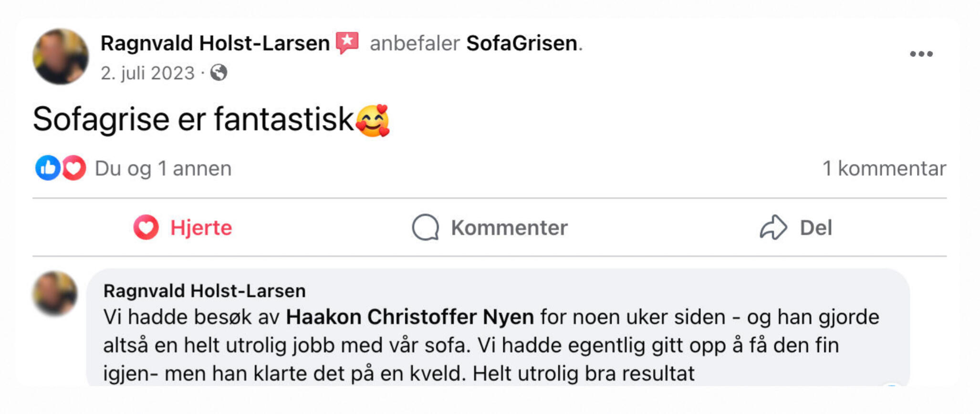This screenshot has height=414, width=980.
Task: Click the post date 2. juli 2023
Action: [147, 73]
